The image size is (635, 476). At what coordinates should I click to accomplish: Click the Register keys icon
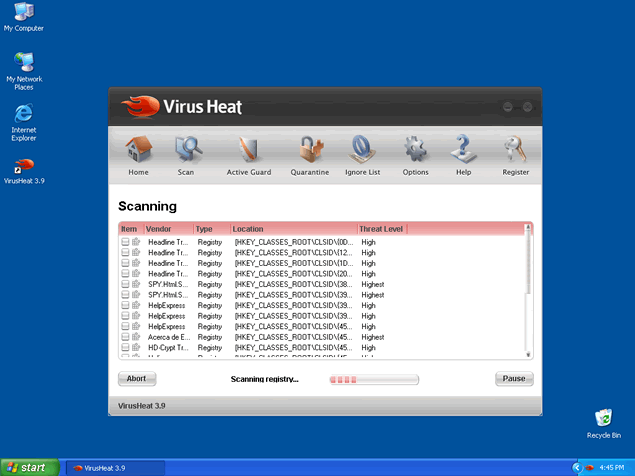point(515,152)
